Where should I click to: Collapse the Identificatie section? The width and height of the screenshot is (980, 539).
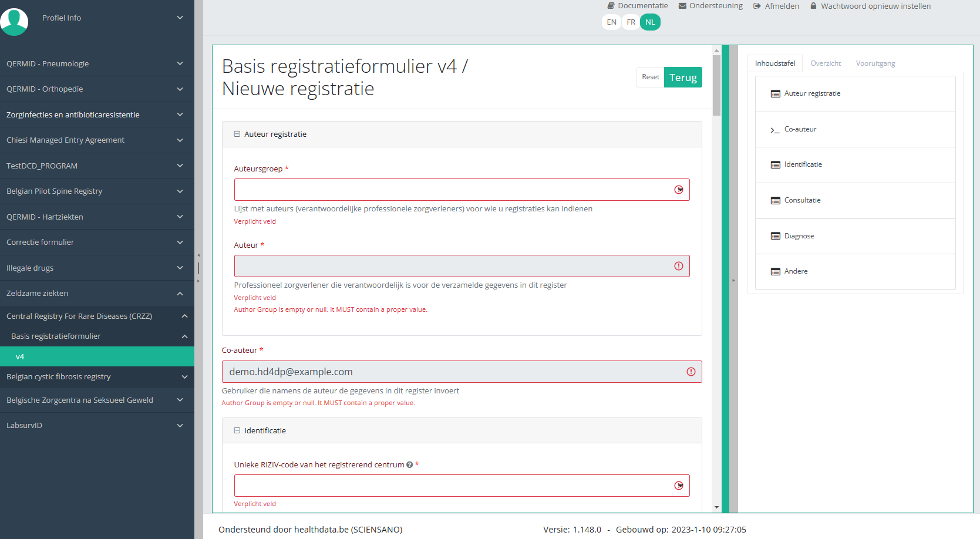point(237,430)
